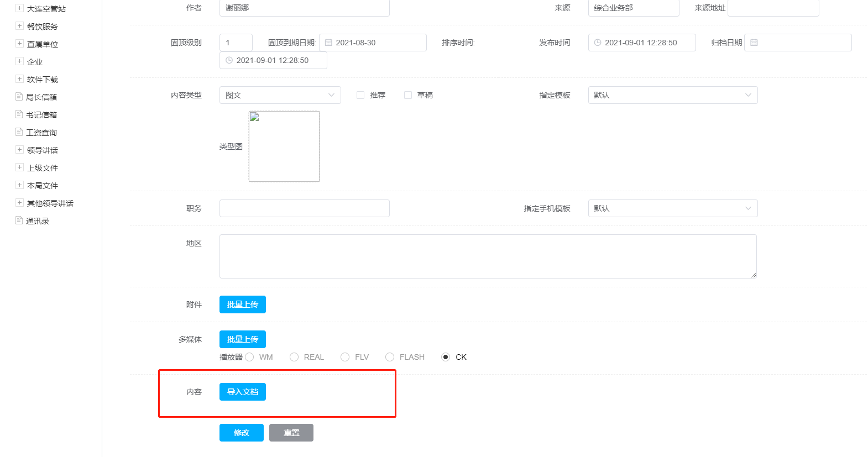Click the document icon beside 通讯录
Screen dimensions: 868x457
coord(19,220)
